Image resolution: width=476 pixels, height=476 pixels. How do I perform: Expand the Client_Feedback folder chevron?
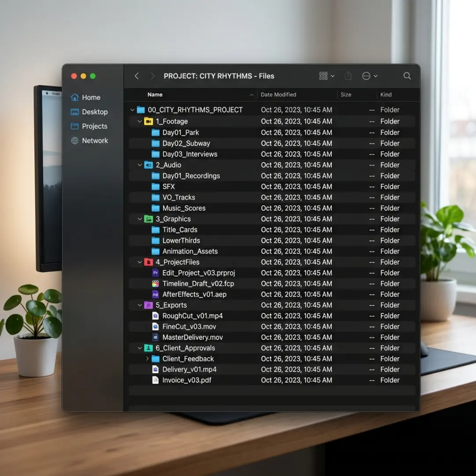[x=147, y=359]
